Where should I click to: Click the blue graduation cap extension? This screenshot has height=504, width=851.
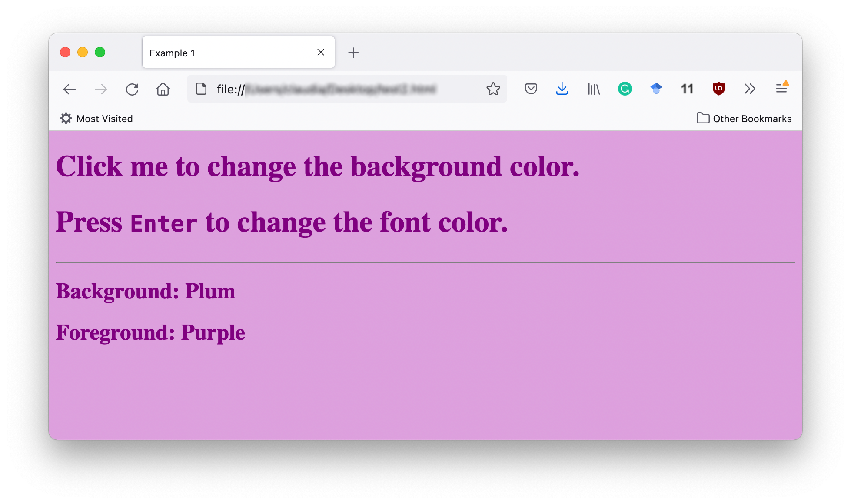click(x=656, y=89)
